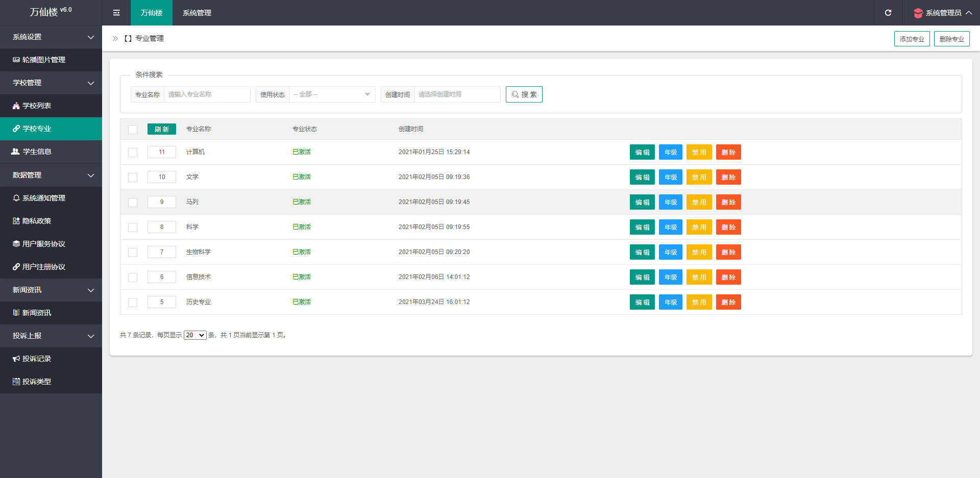Click 编辑 for the 计算机 row
The image size is (980, 478).
(642, 152)
